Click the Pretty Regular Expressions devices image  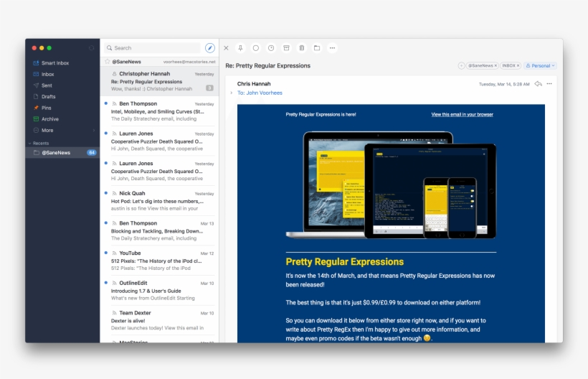pyautogui.click(x=391, y=184)
